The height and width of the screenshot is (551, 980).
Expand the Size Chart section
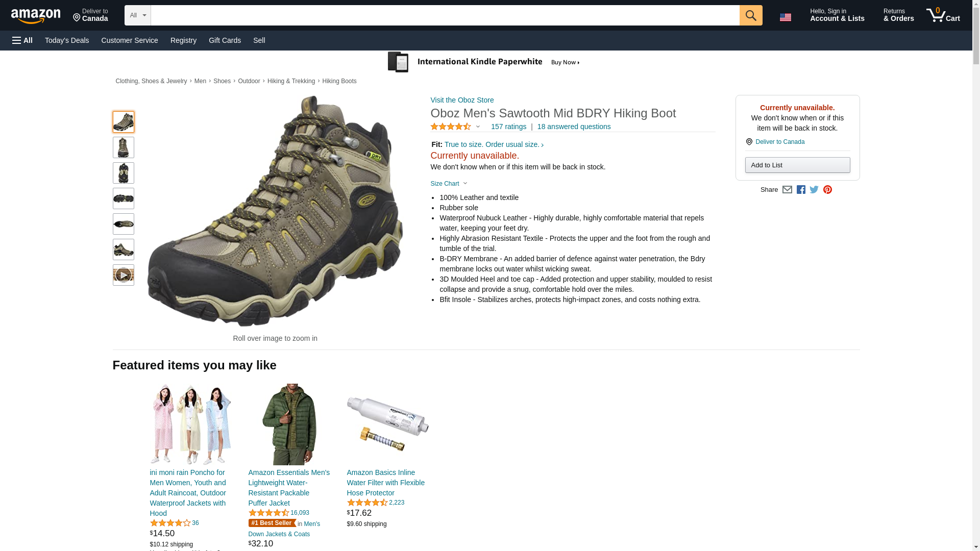coord(449,184)
